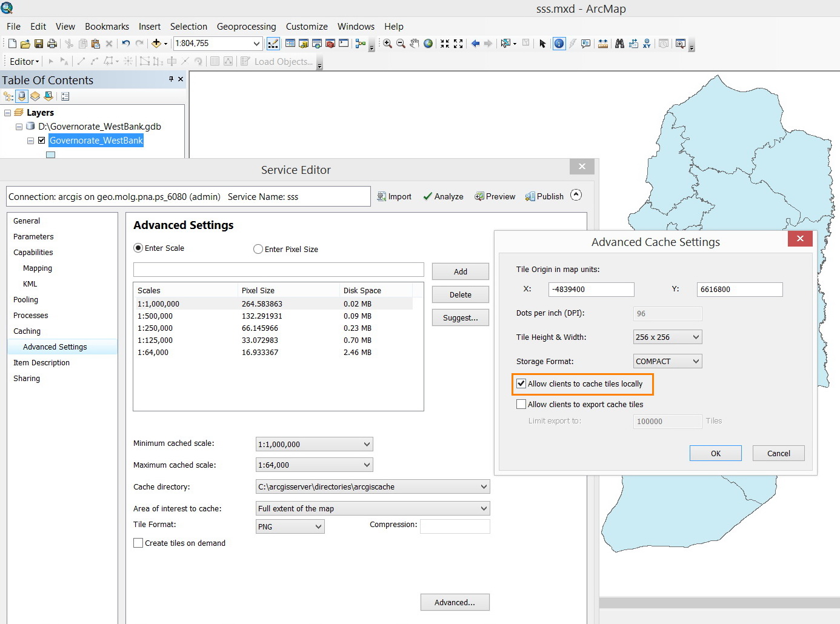Switch TOC to List By Selection
The width and height of the screenshot is (840, 624).
48,96
